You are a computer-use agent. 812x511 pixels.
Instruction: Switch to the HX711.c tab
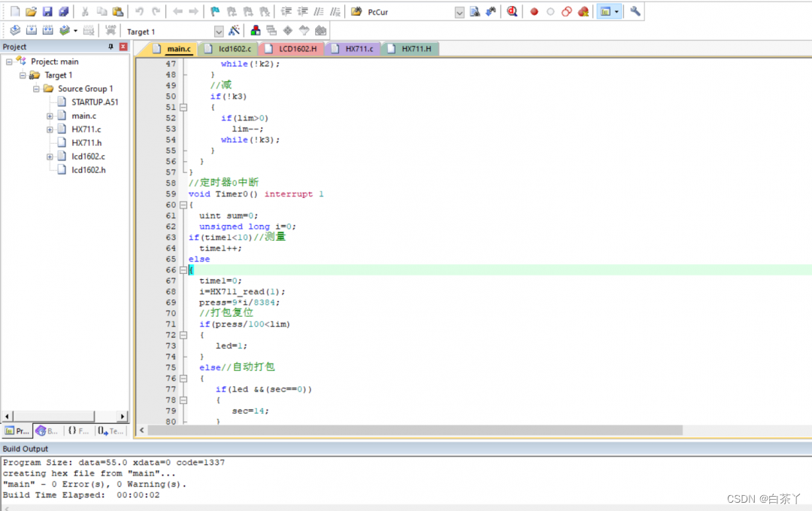[x=359, y=49]
